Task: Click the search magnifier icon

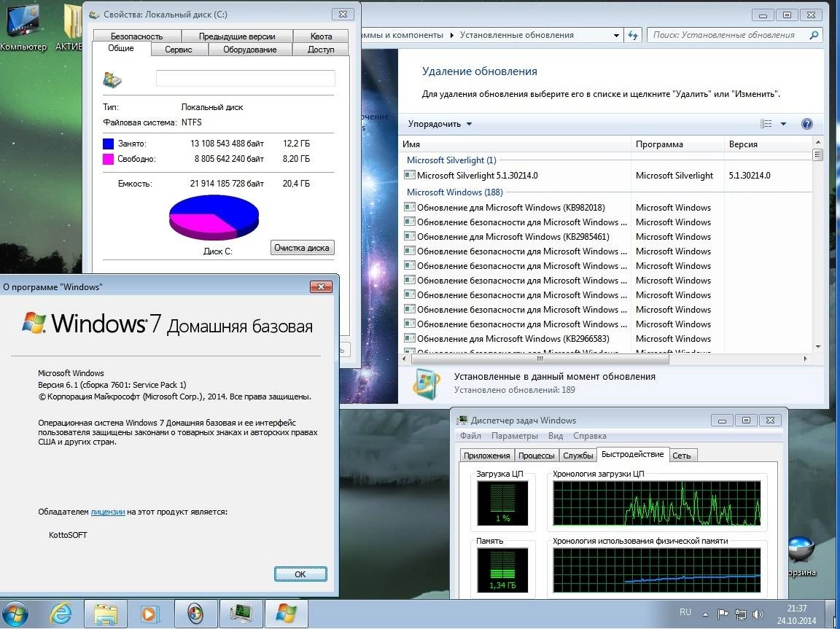Action: 814,35
